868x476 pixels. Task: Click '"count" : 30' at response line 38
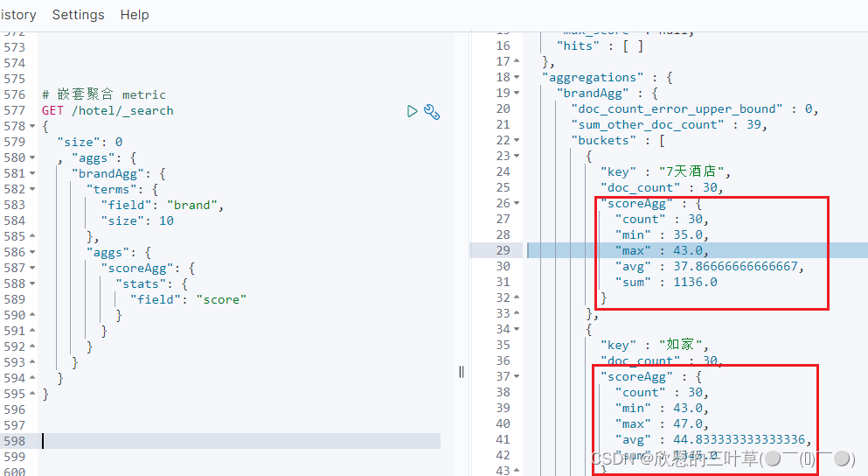click(x=662, y=392)
